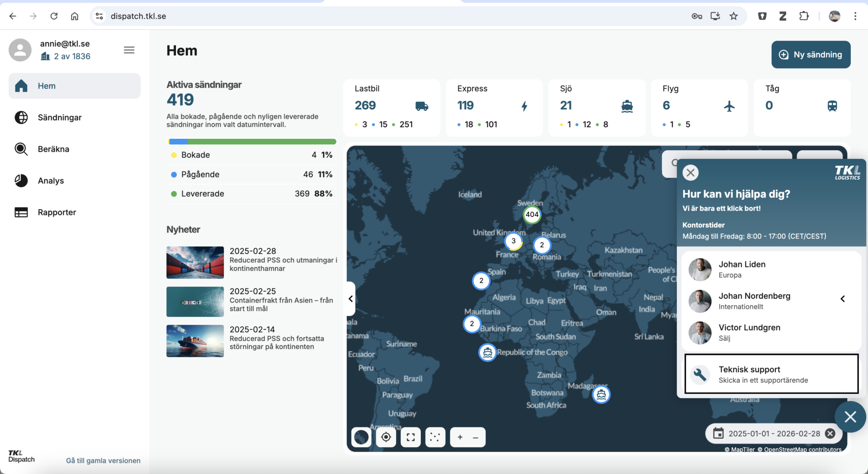The width and height of the screenshot is (868, 474).
Task: Click the Sweden 404 cluster marker
Action: coord(532,214)
